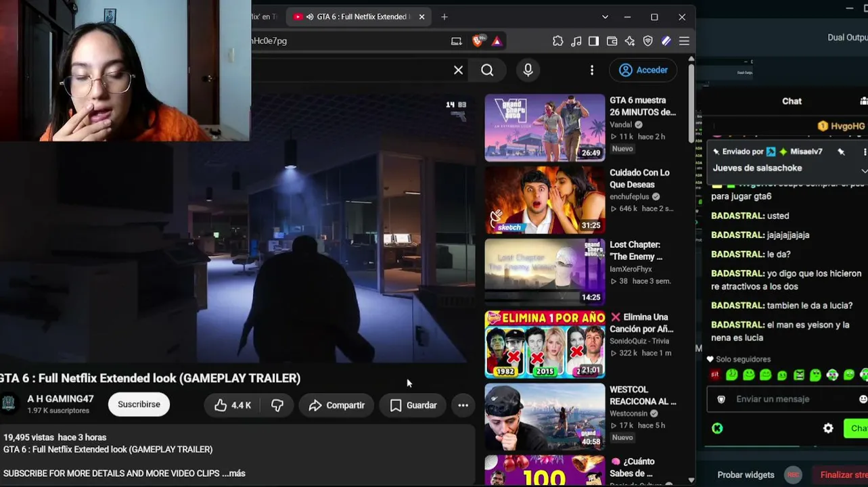Select the red 'sit' emote in chat
Screen dimensions: 868x487
[715, 375]
